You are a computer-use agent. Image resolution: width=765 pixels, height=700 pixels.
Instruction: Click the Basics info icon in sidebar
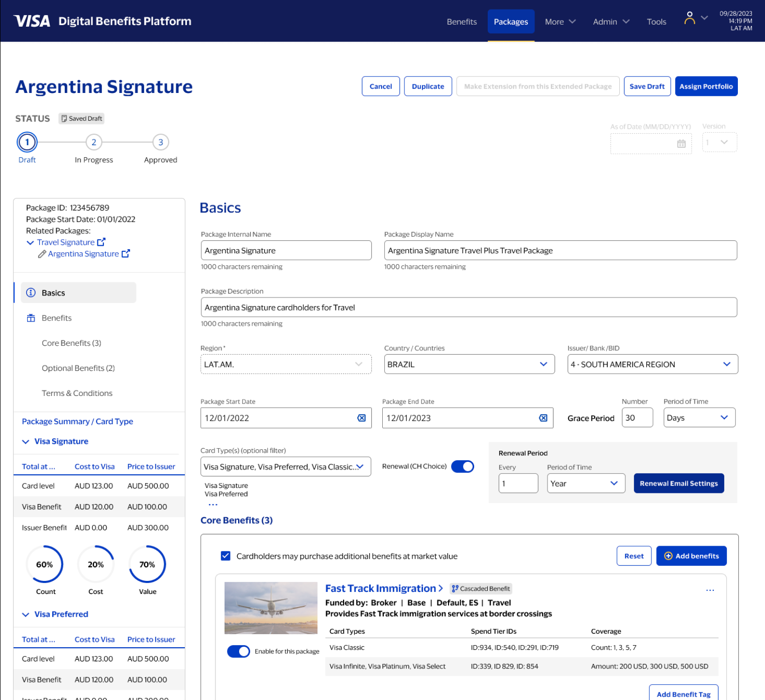tap(31, 293)
